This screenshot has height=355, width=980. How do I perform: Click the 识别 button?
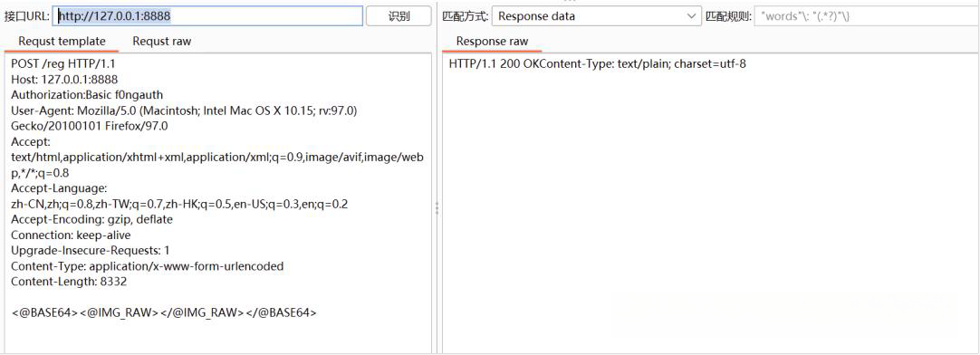click(x=399, y=16)
